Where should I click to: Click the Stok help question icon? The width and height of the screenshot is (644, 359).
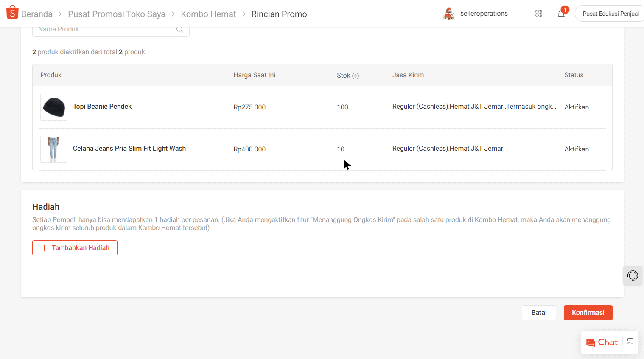pos(356,76)
